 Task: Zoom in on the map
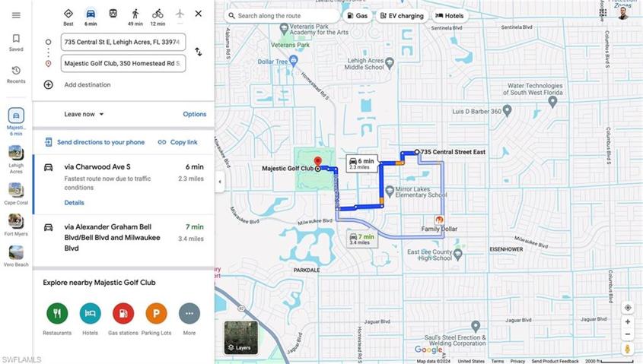click(x=628, y=322)
